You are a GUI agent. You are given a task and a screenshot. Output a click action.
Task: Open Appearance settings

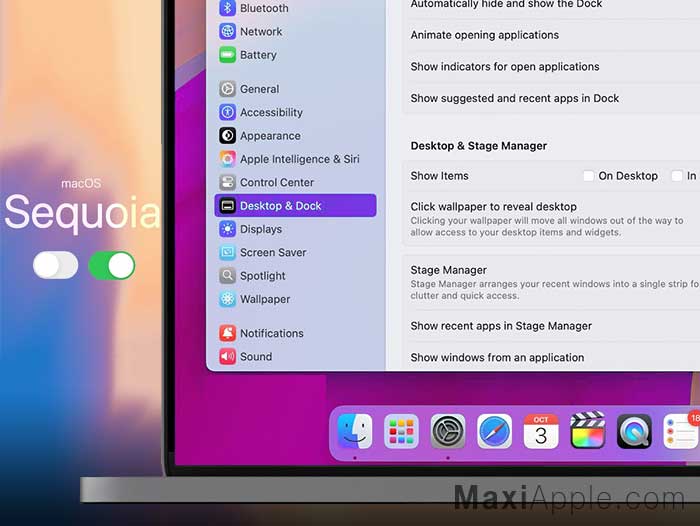pos(296,135)
